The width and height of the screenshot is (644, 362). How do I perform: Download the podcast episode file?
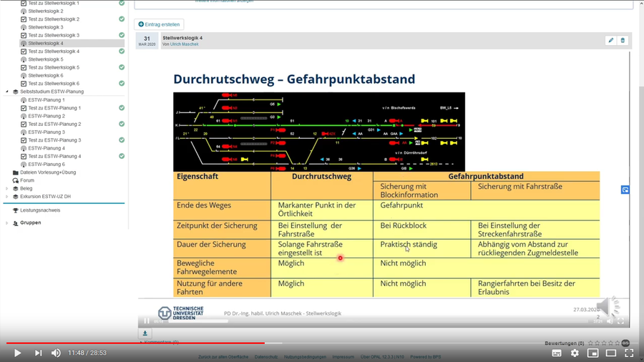coord(145,333)
